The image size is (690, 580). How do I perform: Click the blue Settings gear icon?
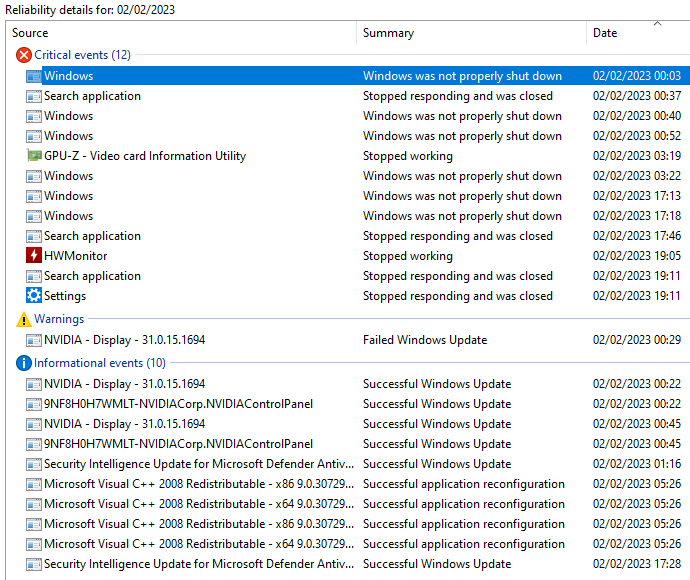click(x=34, y=296)
